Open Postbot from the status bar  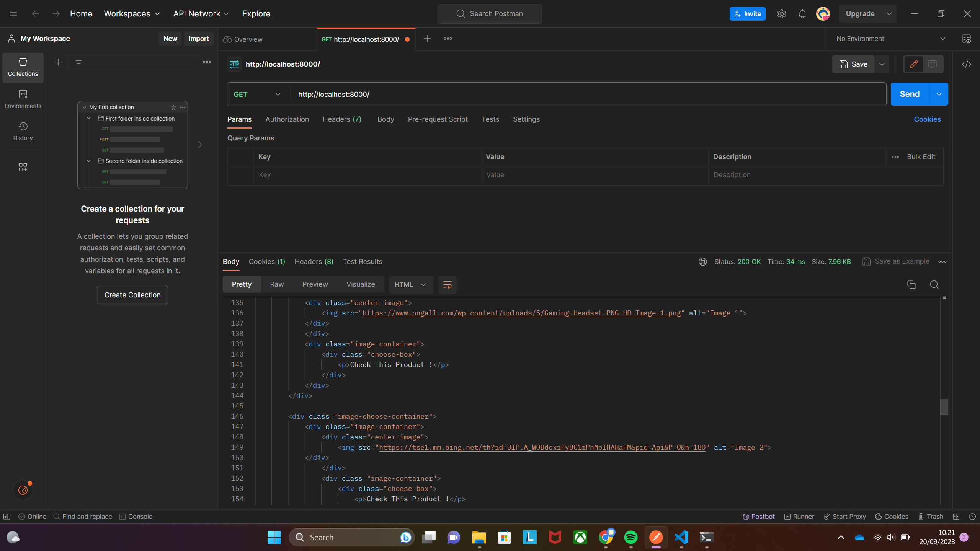[758, 516]
